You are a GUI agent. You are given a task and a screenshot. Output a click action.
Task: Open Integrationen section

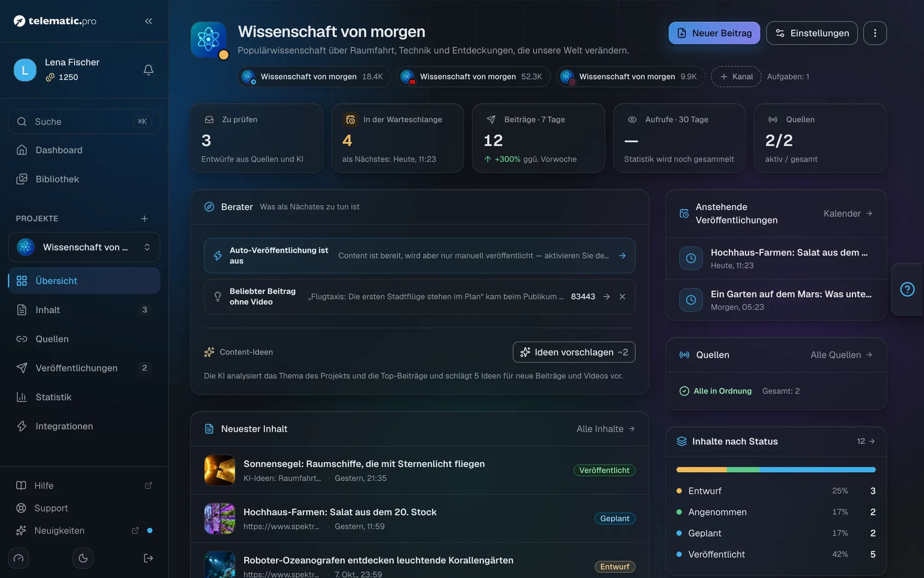coord(84,426)
